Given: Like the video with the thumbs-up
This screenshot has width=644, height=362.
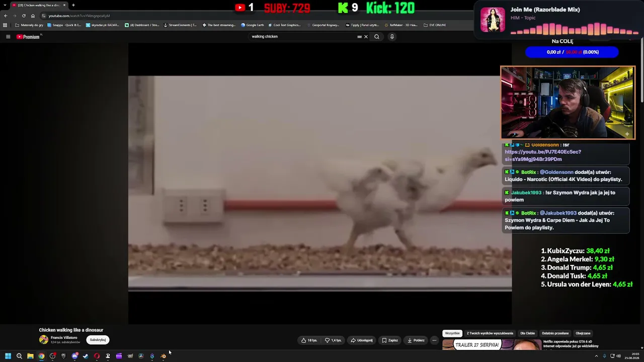Looking at the screenshot, I should 309,340.
